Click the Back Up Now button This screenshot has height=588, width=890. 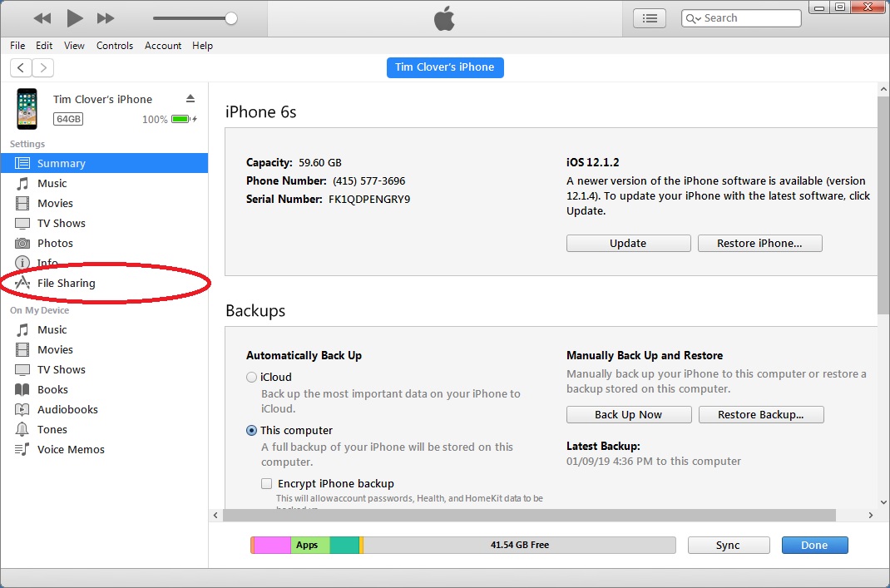[629, 414]
